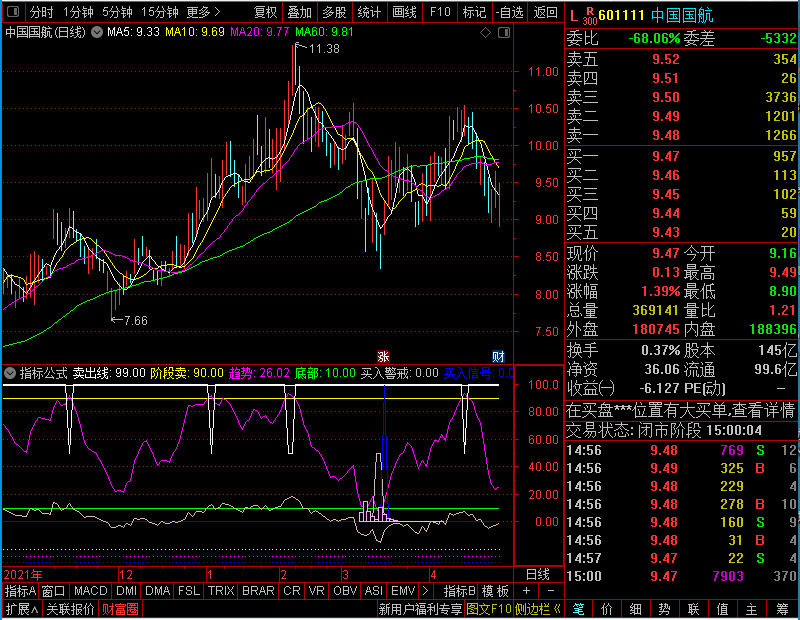Select the 15分钟 period tab
Viewport: 800px width, 620px height.
[160, 11]
